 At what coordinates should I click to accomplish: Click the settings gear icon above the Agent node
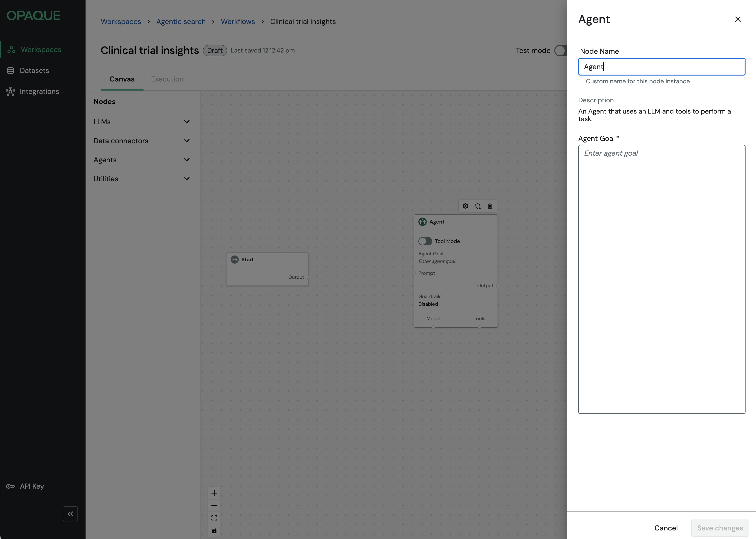coord(465,206)
